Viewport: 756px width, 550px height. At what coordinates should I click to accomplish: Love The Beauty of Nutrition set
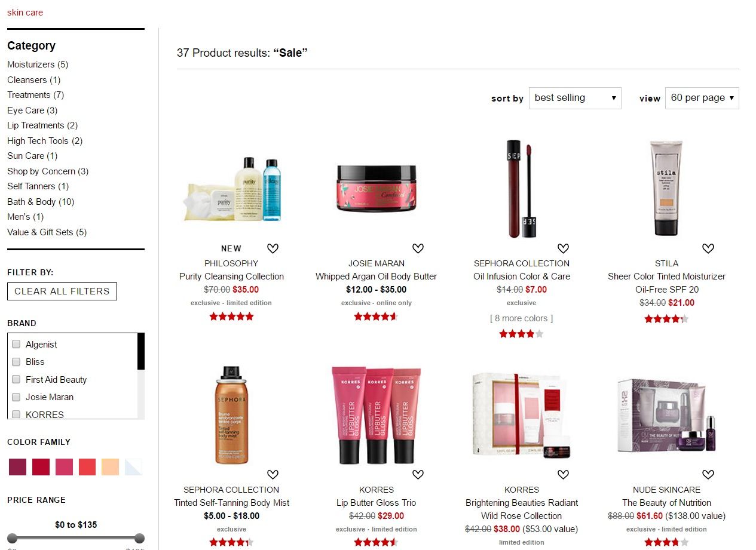coord(708,475)
